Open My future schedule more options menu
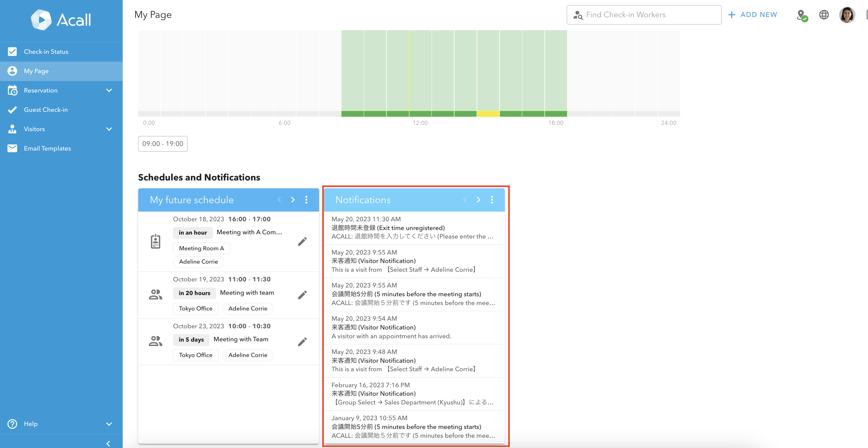Screen dimensions: 868x448 pos(306,200)
